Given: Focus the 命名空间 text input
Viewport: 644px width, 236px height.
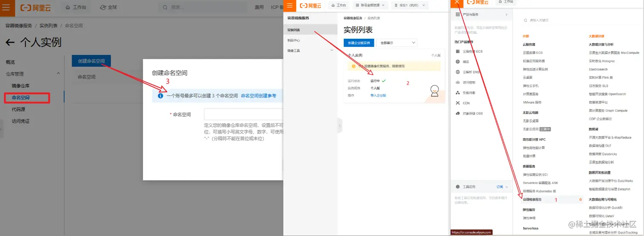Looking at the screenshot, I should click(x=243, y=114).
